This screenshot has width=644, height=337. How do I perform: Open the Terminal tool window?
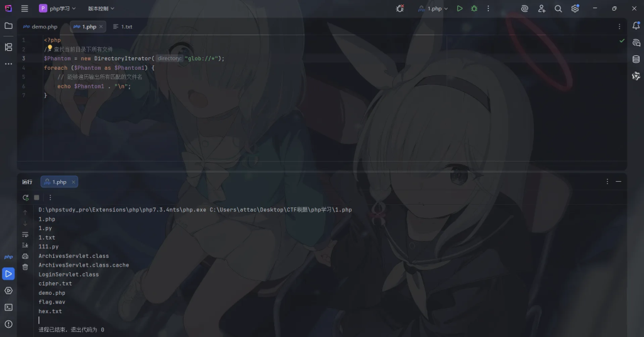(9, 307)
